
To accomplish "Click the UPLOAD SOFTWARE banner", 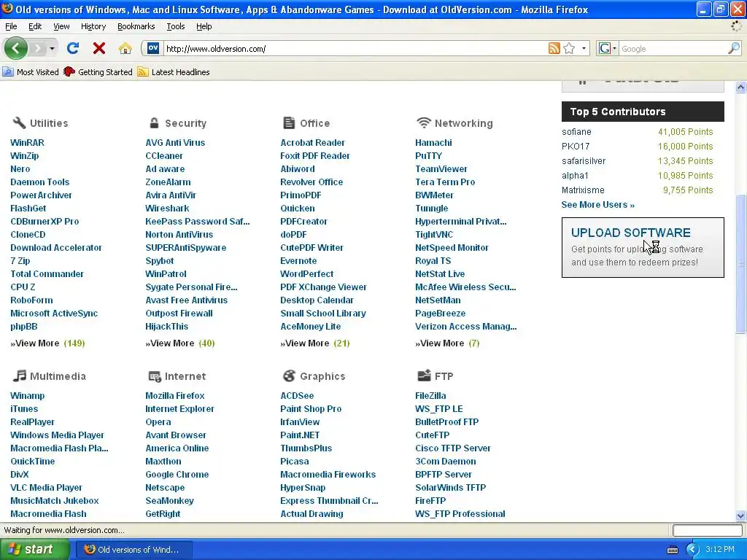I will tap(643, 247).
